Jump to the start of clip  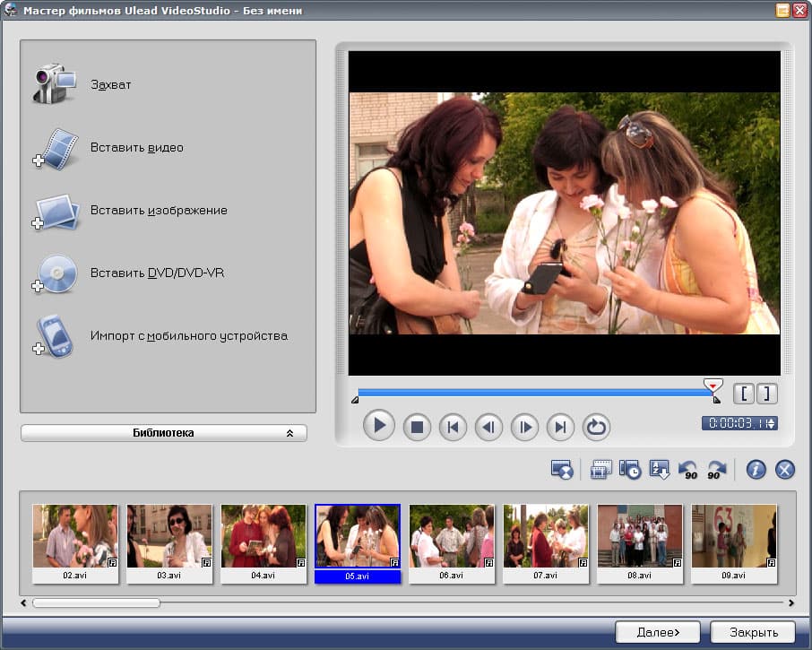tap(454, 428)
